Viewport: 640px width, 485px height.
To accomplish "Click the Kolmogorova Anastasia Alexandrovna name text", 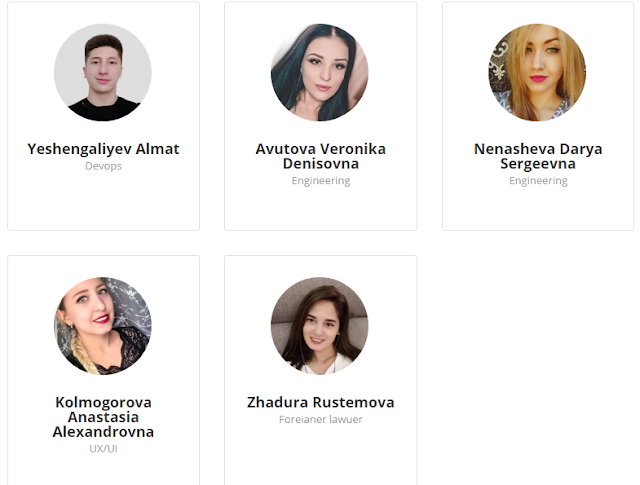I will click(103, 417).
